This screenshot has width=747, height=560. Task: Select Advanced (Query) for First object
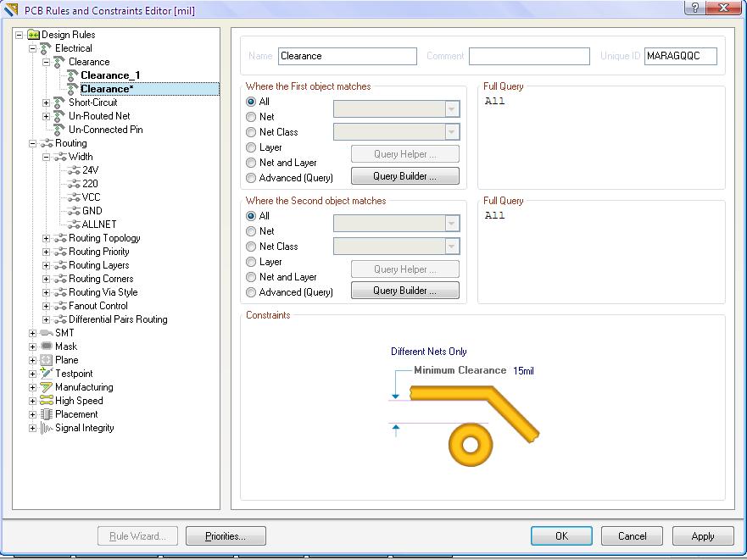(251, 178)
